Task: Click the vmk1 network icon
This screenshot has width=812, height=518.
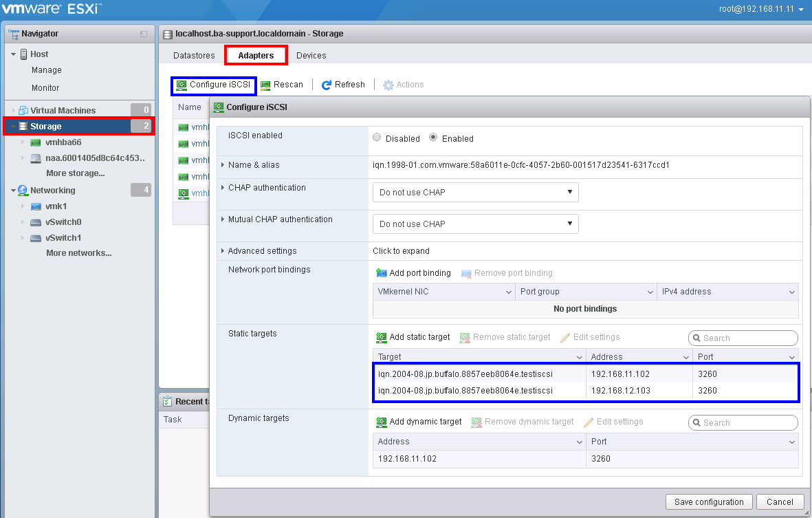Action: coord(36,206)
